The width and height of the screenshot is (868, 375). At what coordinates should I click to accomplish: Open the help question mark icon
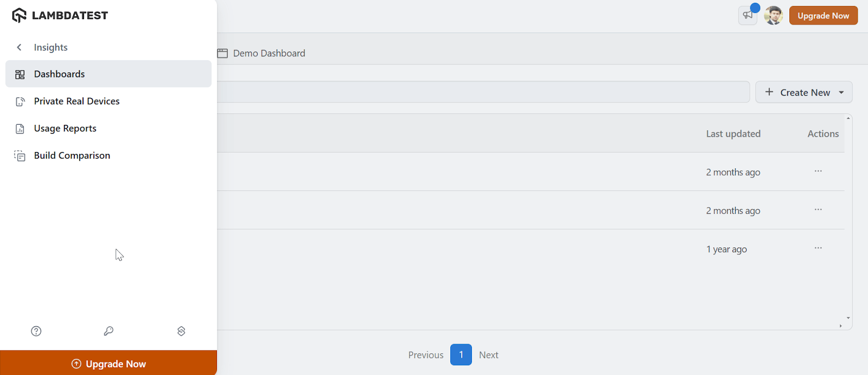pos(36,331)
